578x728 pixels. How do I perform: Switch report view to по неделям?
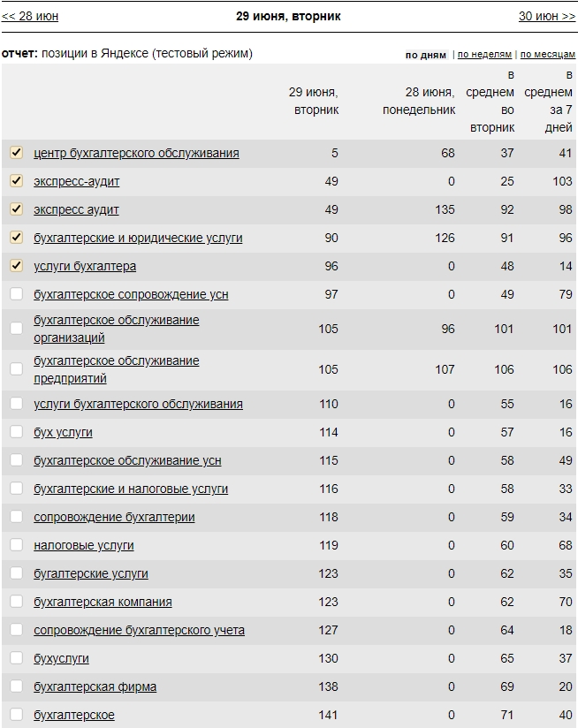pyautogui.click(x=484, y=54)
